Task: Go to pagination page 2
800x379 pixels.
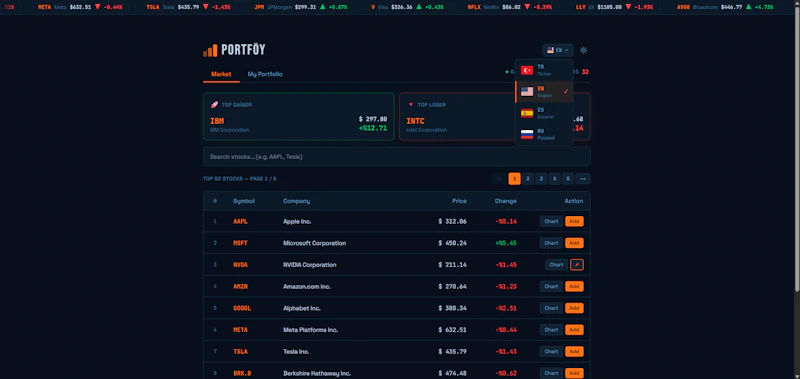Action: pyautogui.click(x=528, y=179)
